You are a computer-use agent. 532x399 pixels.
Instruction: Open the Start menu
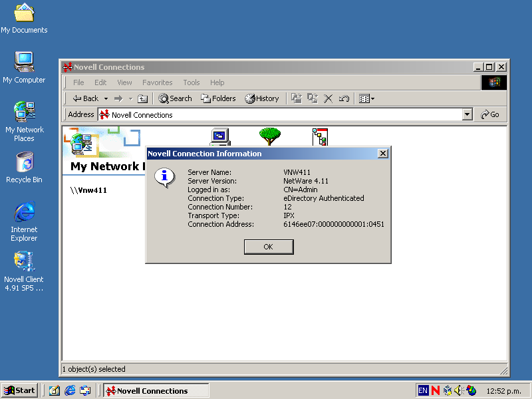(19, 390)
